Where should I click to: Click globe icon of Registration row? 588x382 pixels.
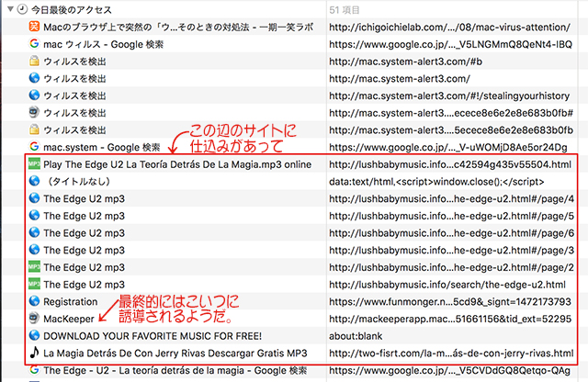tap(34, 301)
